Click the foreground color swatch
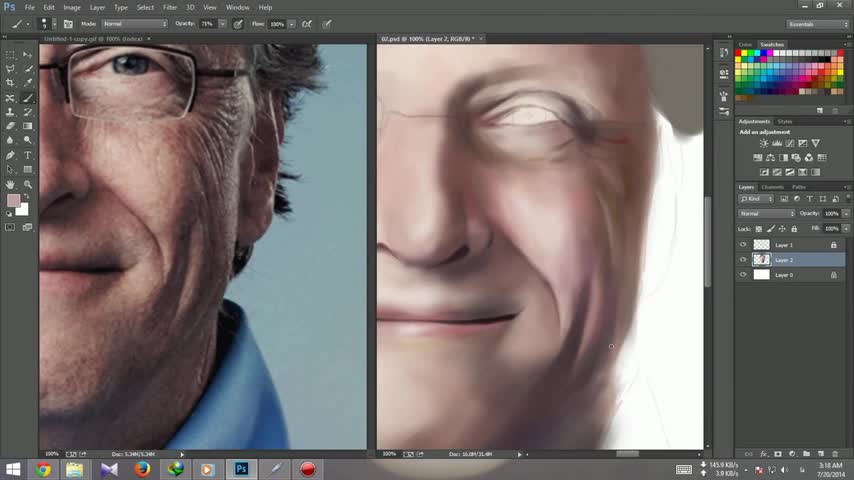This screenshot has width=854, height=480. point(13,200)
